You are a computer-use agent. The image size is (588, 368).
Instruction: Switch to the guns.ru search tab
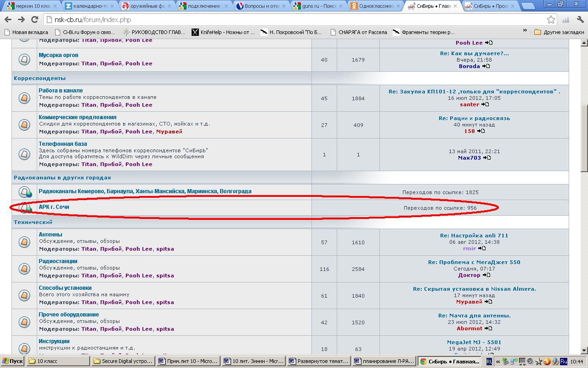(318, 6)
